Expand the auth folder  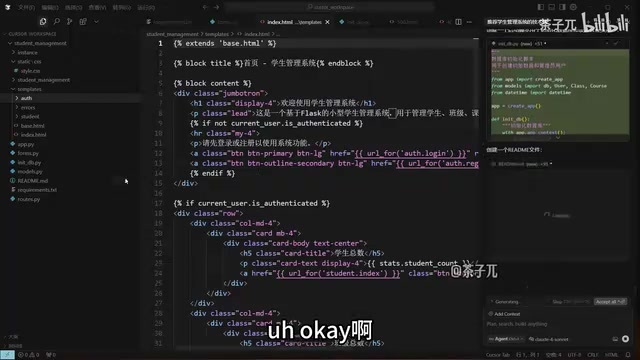[26, 98]
